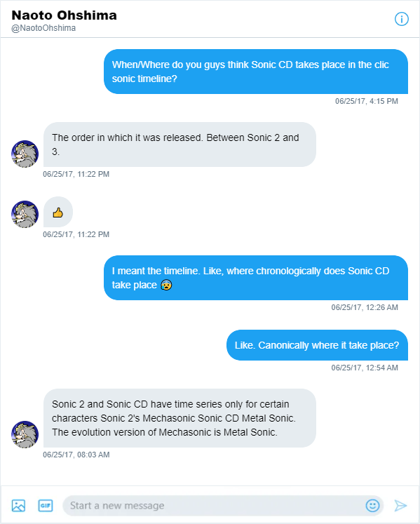Select the 'The order in which it was released' bubble
The image size is (420, 524).
click(179, 145)
